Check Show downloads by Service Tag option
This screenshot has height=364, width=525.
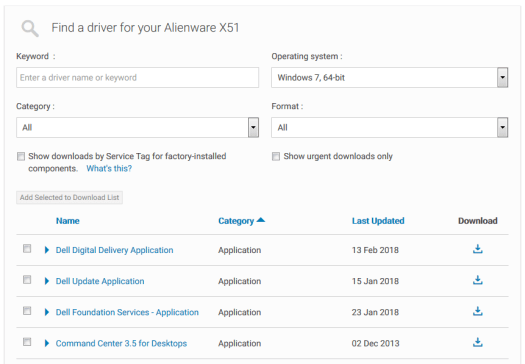21,156
